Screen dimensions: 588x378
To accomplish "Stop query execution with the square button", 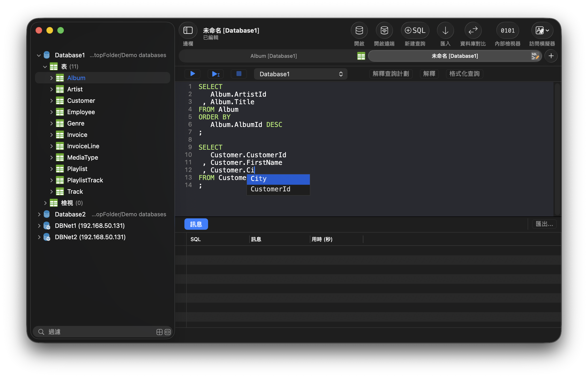I will pyautogui.click(x=239, y=74).
